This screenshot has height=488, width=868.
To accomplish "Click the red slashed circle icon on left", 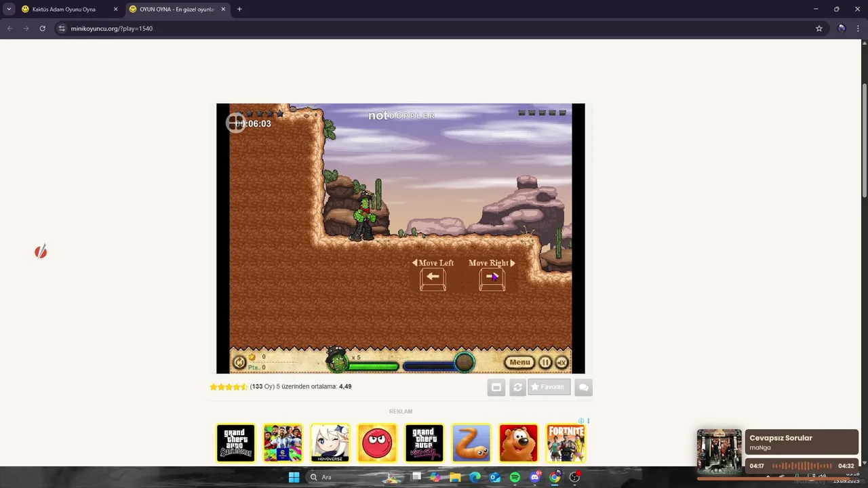I will coord(41,252).
